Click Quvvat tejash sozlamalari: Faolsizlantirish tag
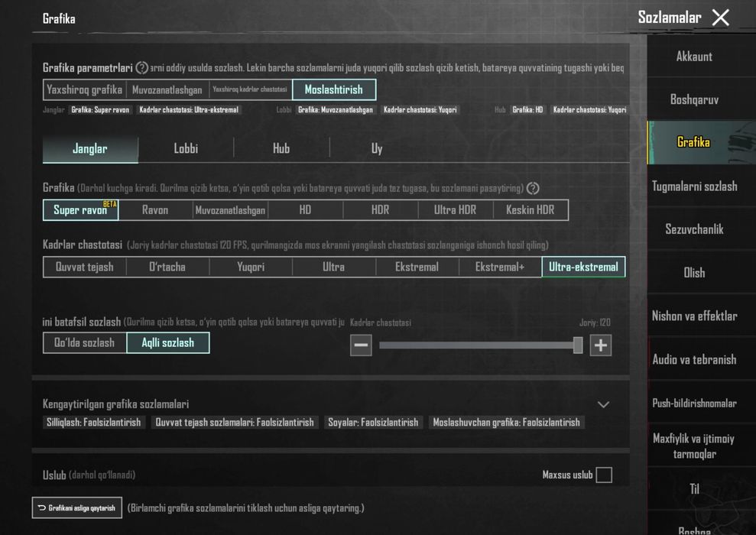 click(235, 423)
